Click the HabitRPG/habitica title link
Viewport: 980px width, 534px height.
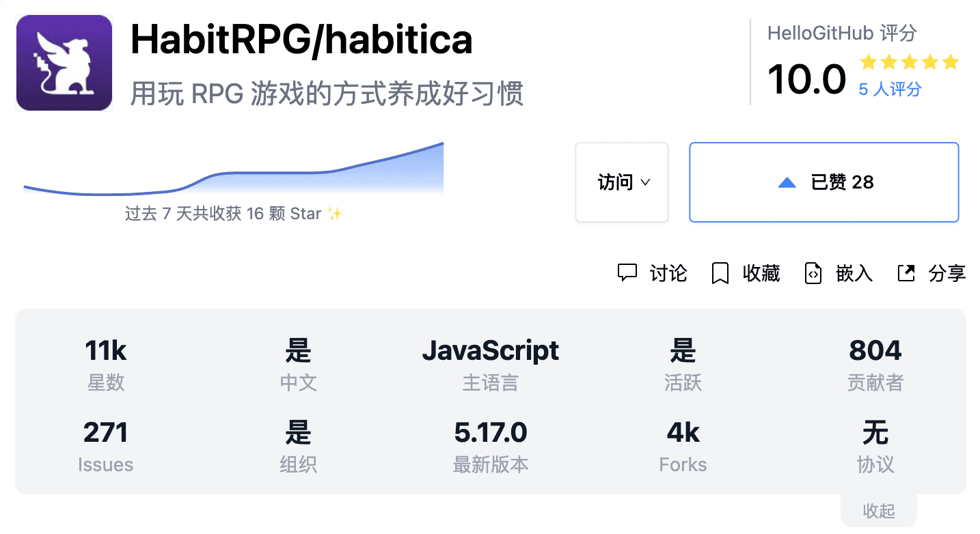301,40
